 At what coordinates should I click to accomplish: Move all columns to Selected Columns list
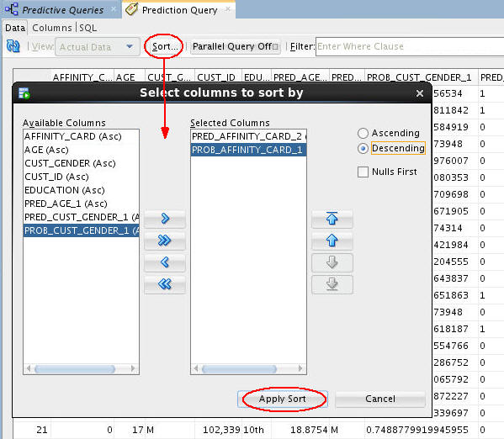[x=165, y=241]
